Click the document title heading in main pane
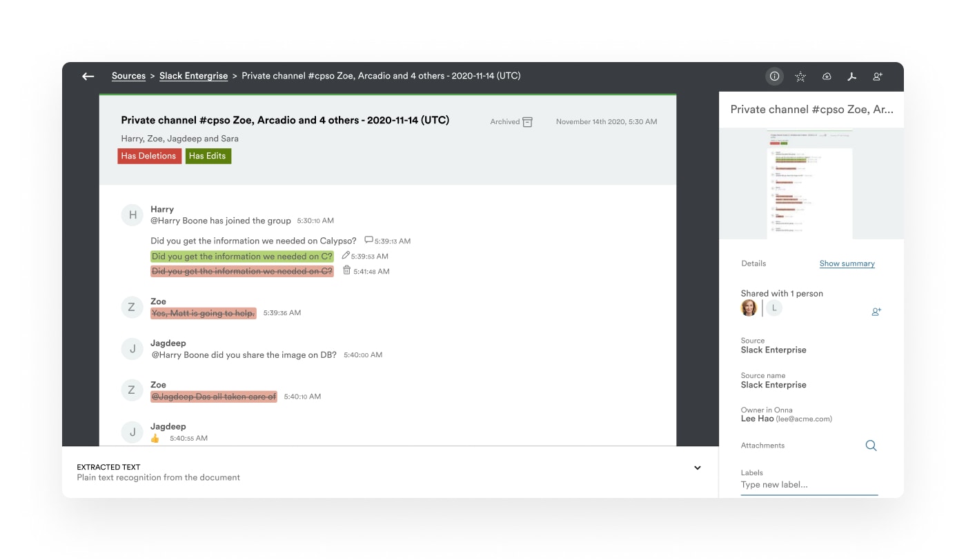 (285, 120)
